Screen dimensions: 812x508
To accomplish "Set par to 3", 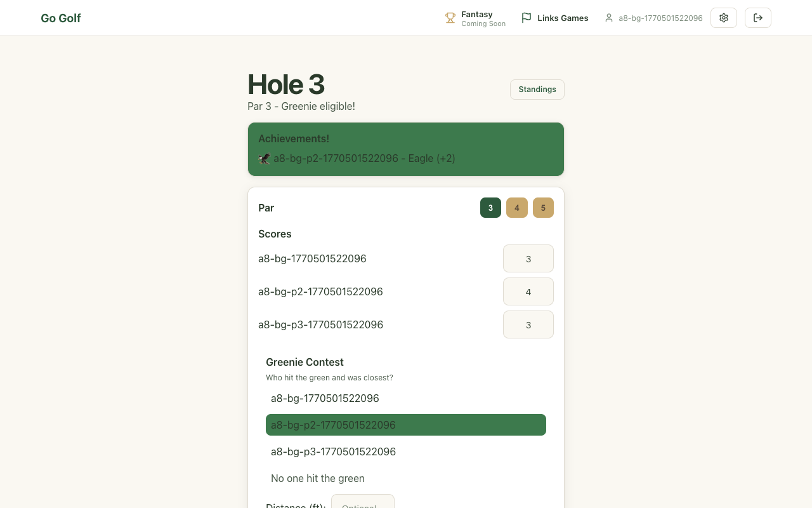I will coord(490,208).
